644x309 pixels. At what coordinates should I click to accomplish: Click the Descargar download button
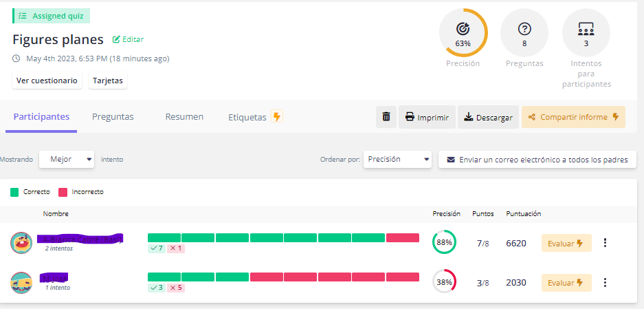[488, 117]
